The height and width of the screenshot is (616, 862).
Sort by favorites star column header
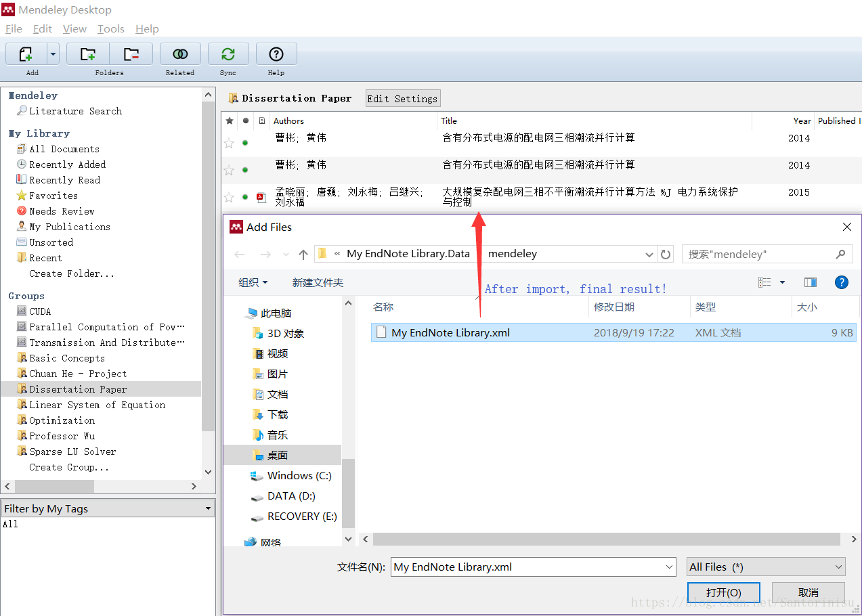(x=230, y=120)
